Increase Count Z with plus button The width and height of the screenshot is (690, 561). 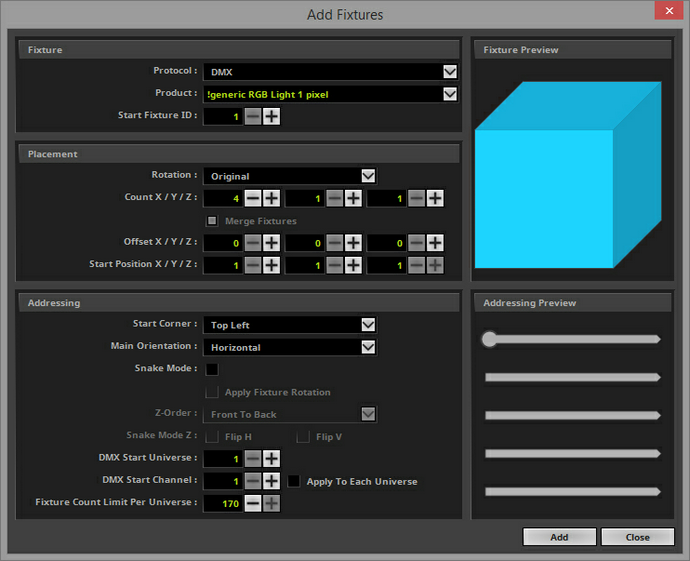click(x=435, y=198)
